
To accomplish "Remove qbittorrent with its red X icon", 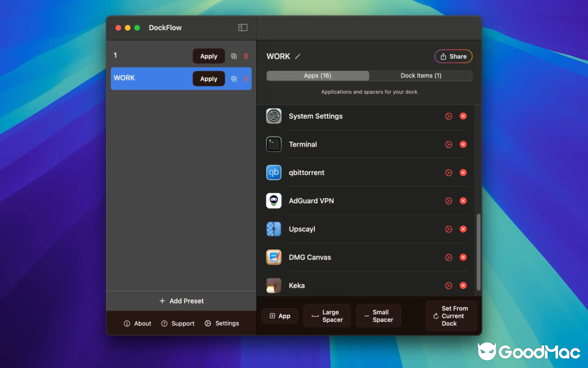I will (463, 172).
